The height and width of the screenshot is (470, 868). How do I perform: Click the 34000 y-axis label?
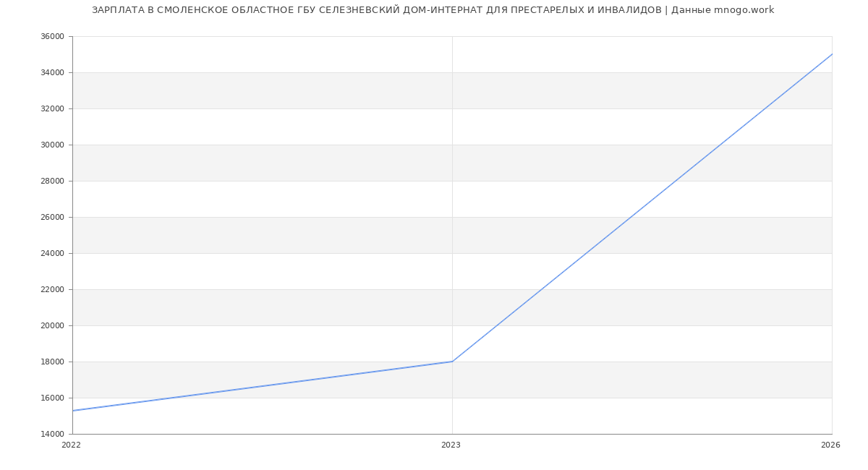pos(52,73)
